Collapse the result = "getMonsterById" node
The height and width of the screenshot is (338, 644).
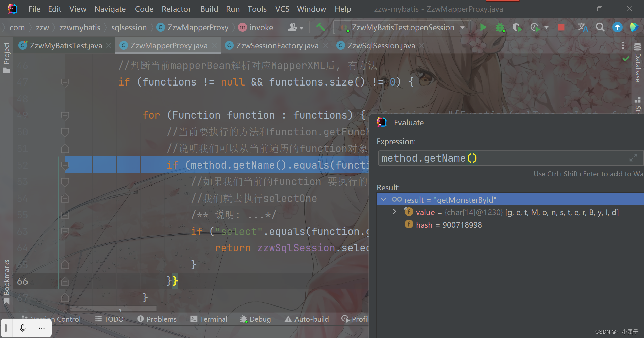coord(384,200)
